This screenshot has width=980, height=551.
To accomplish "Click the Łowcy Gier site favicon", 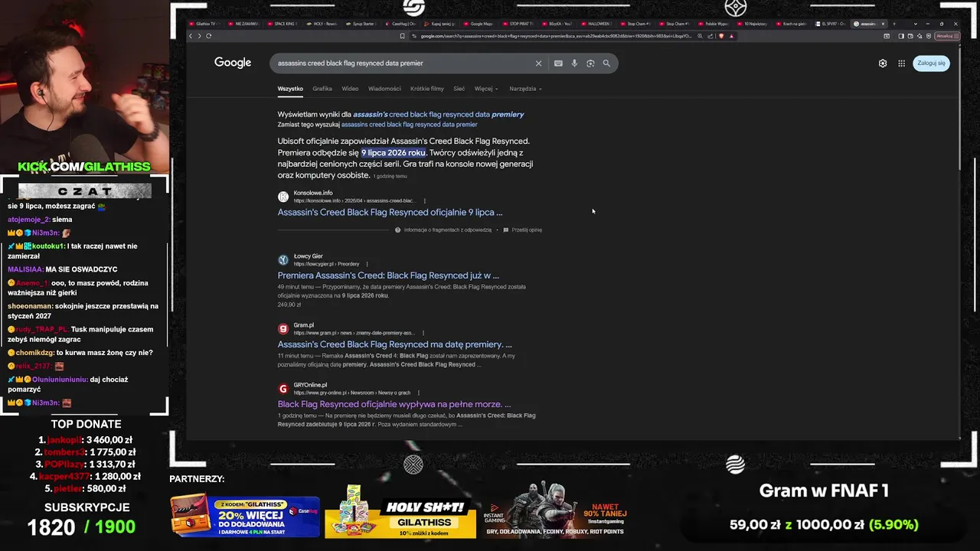I will coord(283,260).
